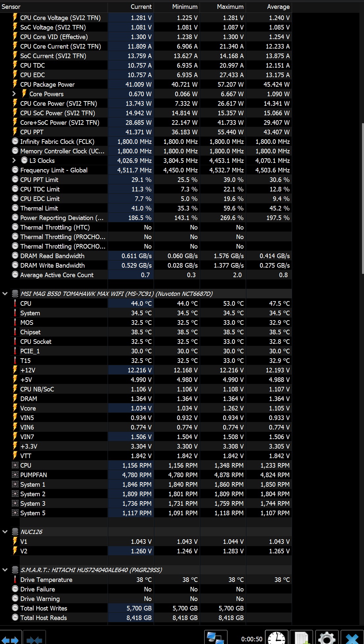Reset the elapsed time clock icon
The height and width of the screenshot is (644, 364).
pyautogui.click(x=277, y=638)
